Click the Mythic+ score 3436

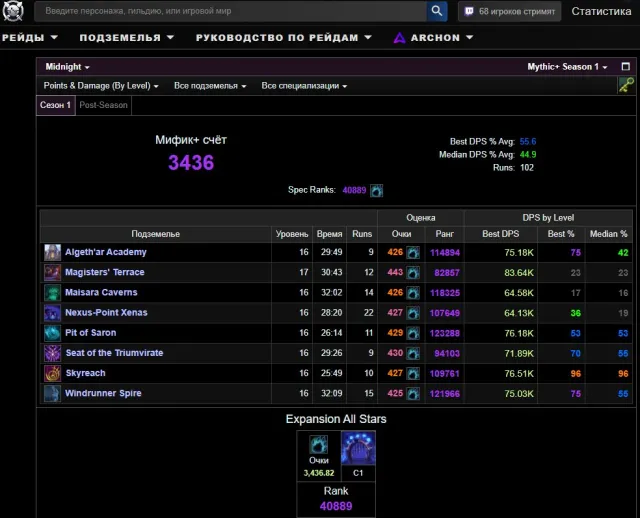coord(191,162)
